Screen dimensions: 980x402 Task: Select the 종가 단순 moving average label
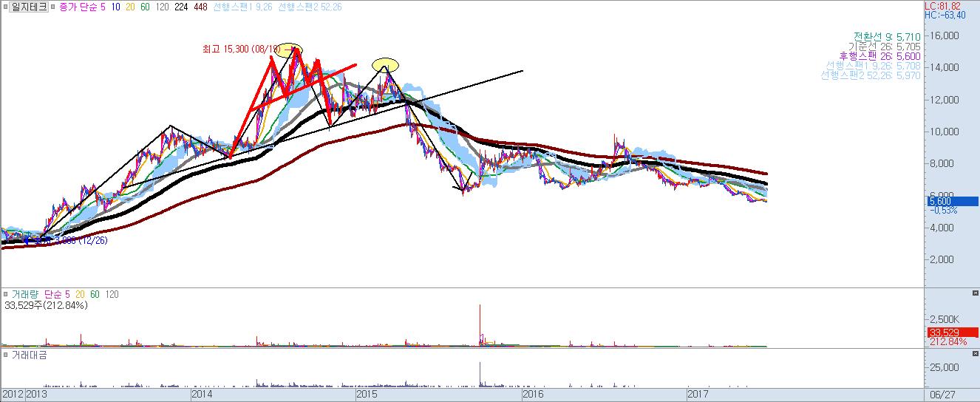78,7
